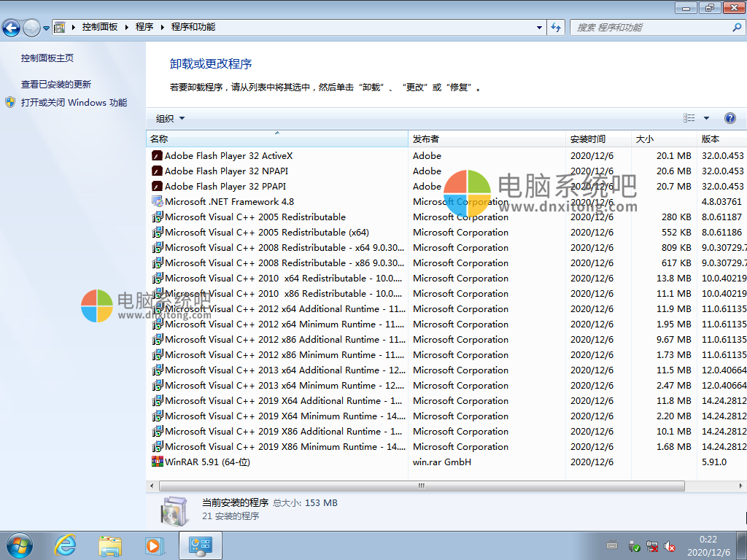The image size is (747, 560).
Task: Open the Help question mark icon
Action: [x=730, y=117]
